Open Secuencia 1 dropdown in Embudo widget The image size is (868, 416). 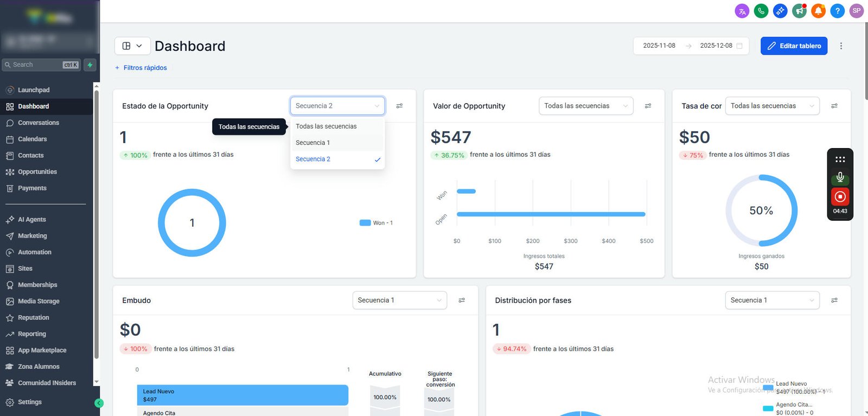click(x=400, y=300)
